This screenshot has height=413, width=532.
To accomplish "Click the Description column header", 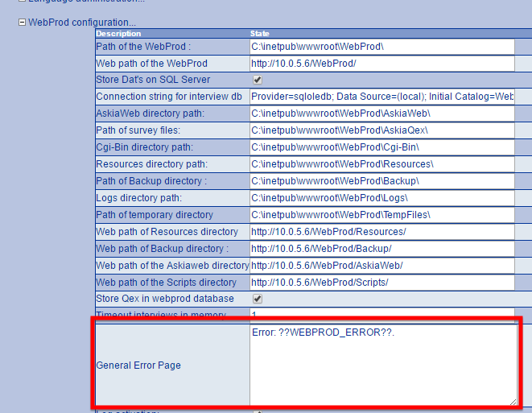I will coord(118,34).
